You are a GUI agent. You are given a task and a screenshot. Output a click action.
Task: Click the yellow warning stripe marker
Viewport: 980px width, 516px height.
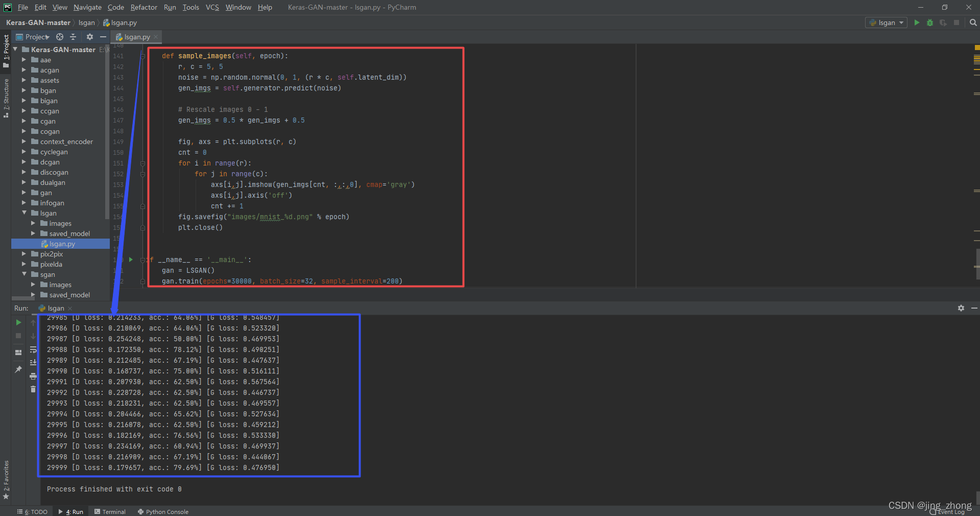(x=976, y=48)
